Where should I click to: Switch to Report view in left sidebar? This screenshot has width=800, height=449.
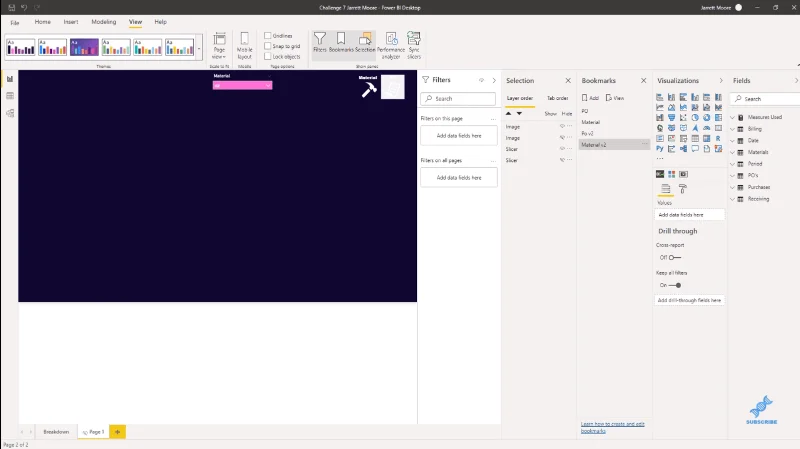[10, 79]
